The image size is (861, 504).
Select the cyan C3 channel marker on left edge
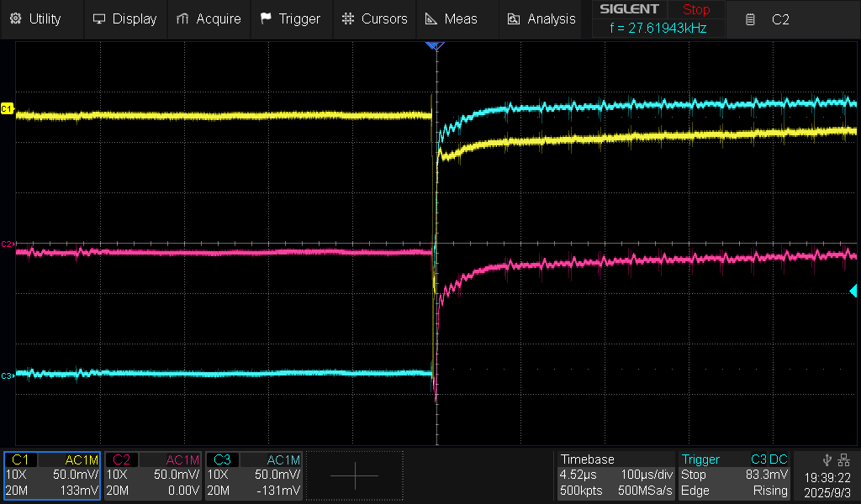[x=8, y=375]
